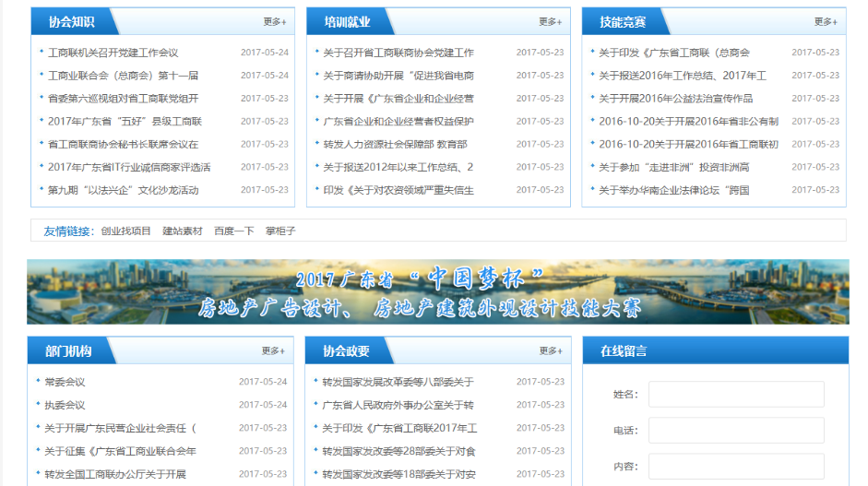Open the 掌柜子 friendly link

(280, 231)
